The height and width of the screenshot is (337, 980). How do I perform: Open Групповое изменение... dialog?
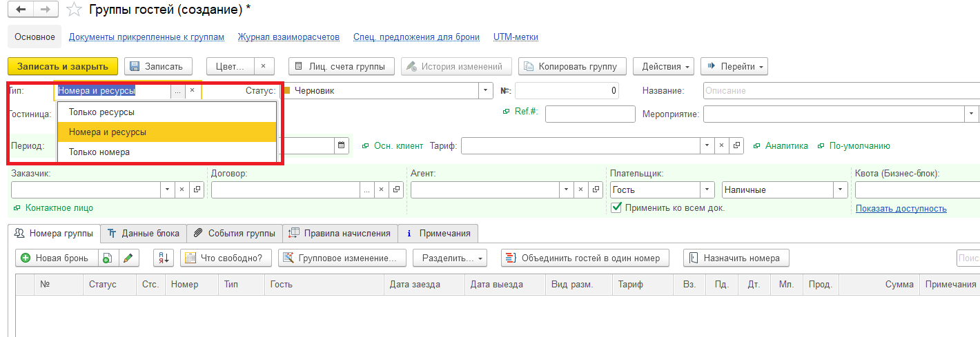tap(342, 258)
